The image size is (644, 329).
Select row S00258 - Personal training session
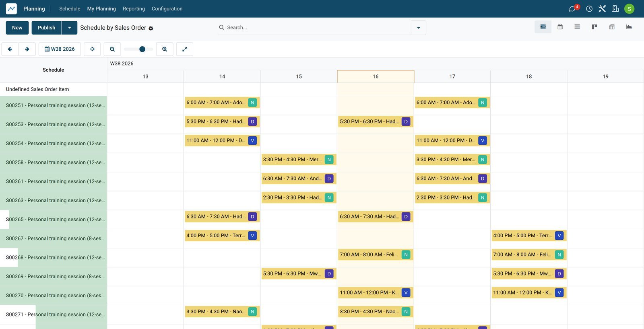pos(54,162)
